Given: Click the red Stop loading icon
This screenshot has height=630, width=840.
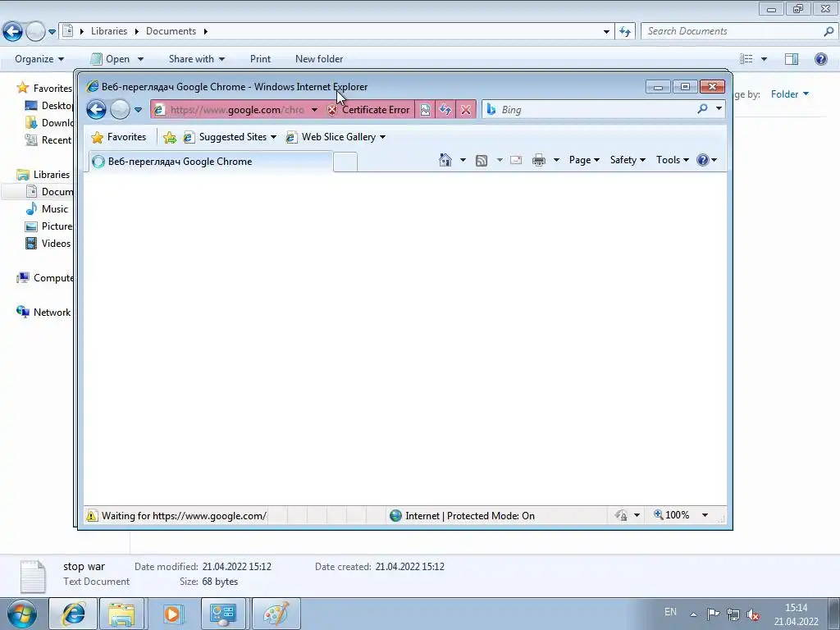Looking at the screenshot, I should [466, 110].
